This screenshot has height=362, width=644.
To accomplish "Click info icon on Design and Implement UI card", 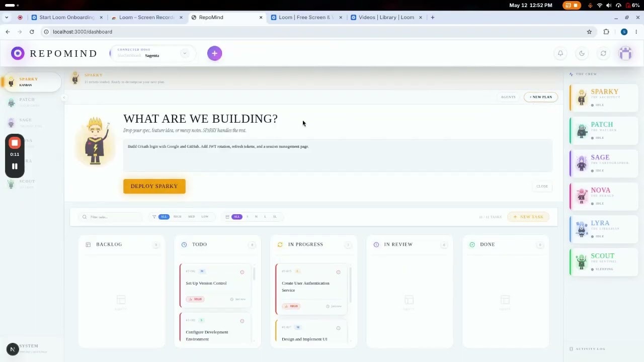I will [x=338, y=328].
